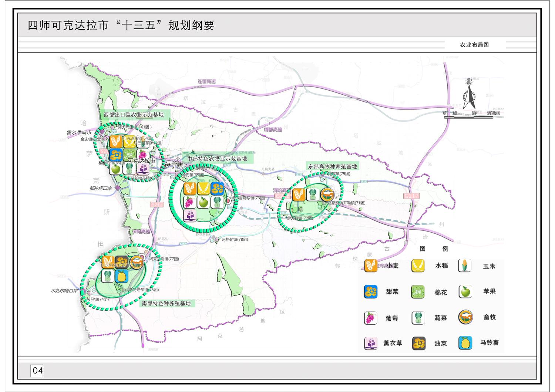This screenshot has width=555, height=392.
Task: Click the 浩特浩尔镇(75团) town label
Action: click(x=144, y=290)
